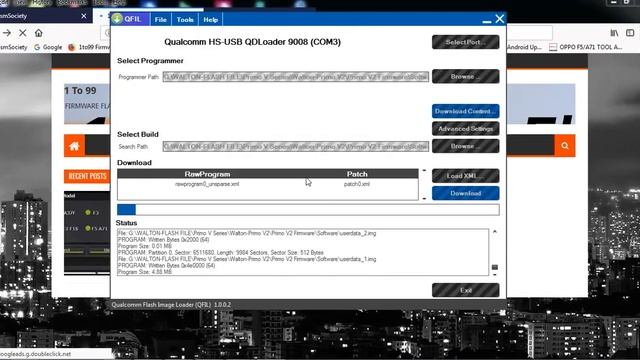Screen dimensions: 640x360
Task: Click the Programmer Path input field
Action: 296,77
